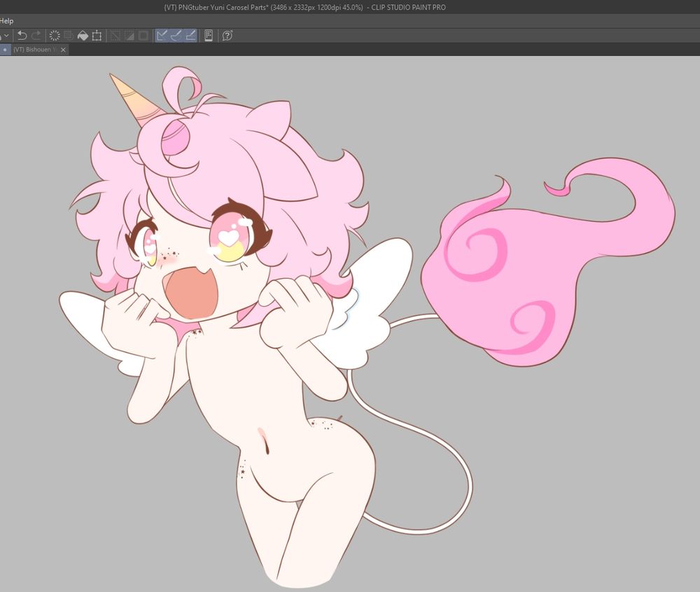
Task: Open Clip Studio support question icon
Action: click(227, 36)
